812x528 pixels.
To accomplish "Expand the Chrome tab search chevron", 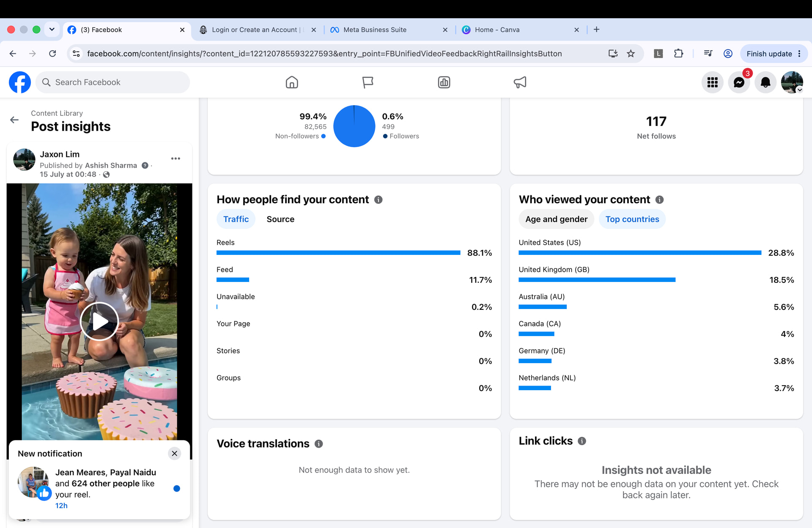I will click(x=52, y=29).
